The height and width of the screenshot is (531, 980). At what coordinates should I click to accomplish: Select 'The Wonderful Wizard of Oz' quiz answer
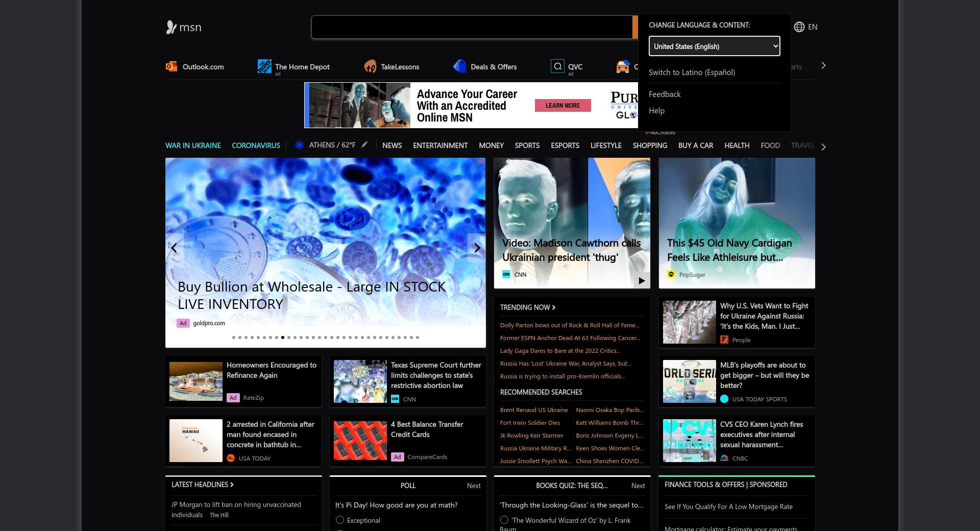coord(504,520)
